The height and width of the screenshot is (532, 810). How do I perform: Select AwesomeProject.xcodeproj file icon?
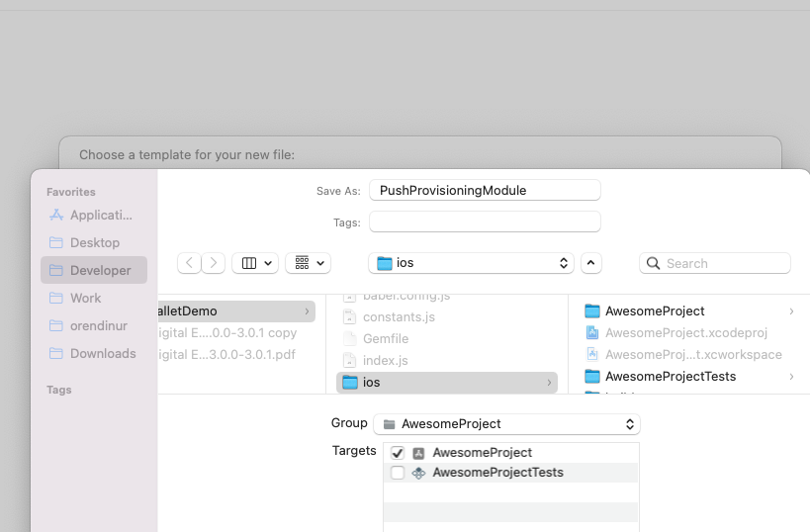click(x=592, y=333)
